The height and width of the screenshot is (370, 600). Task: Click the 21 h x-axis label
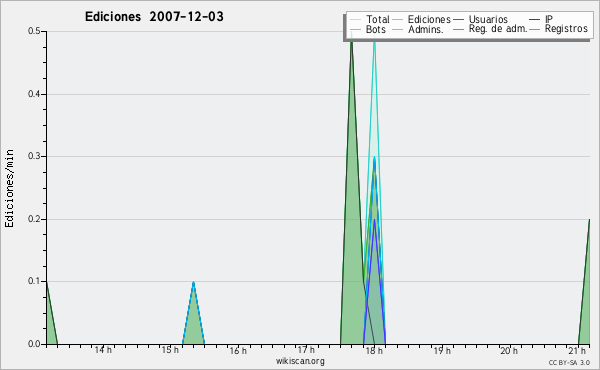pyautogui.click(x=577, y=351)
